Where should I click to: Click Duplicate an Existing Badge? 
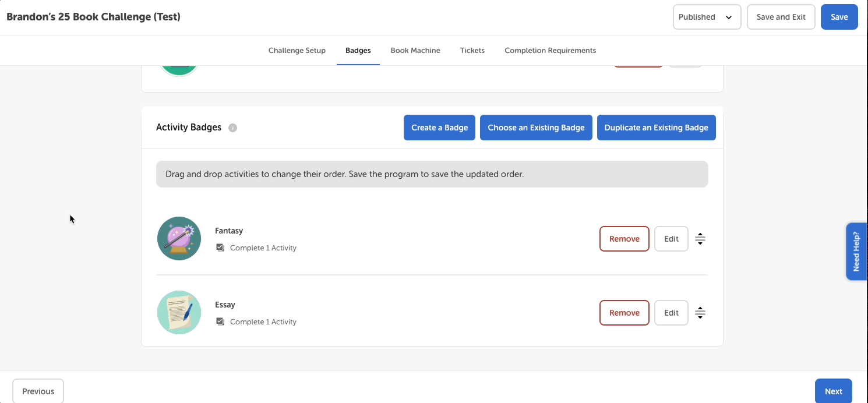tap(656, 127)
